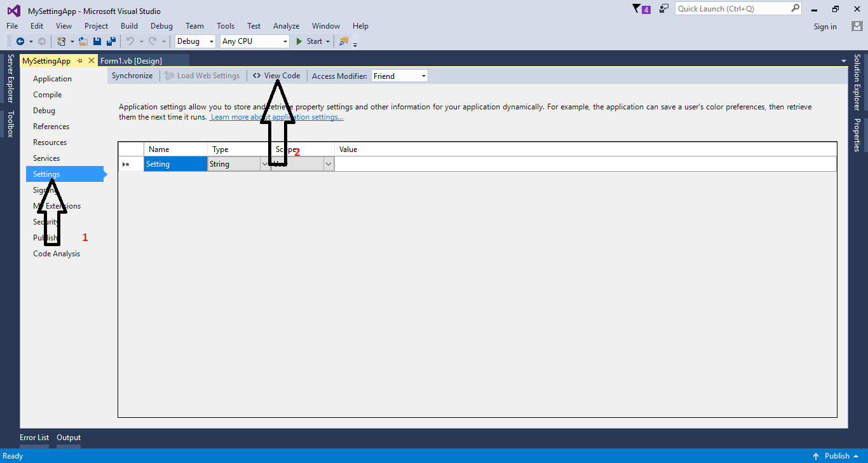Click the green Start play icon

(x=300, y=41)
